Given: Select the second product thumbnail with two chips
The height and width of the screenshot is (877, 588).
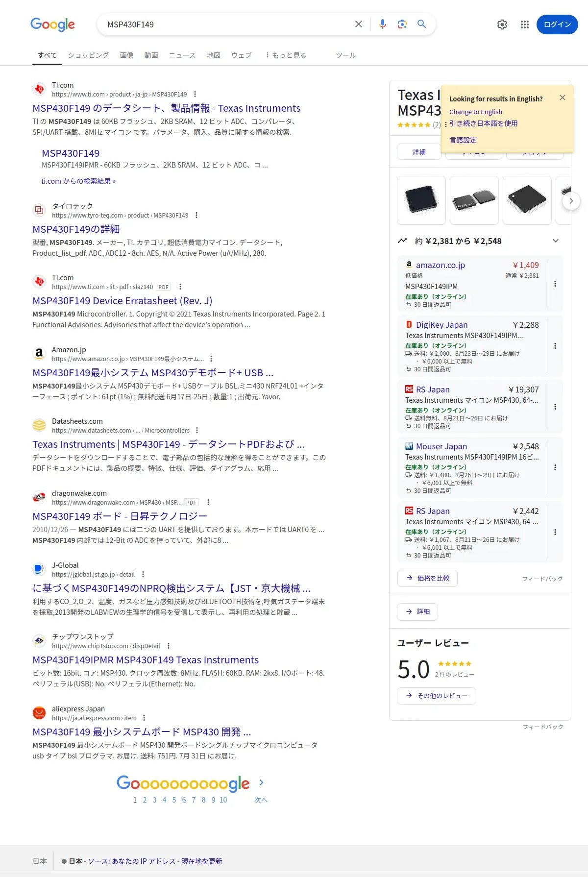Looking at the screenshot, I should pos(474,200).
